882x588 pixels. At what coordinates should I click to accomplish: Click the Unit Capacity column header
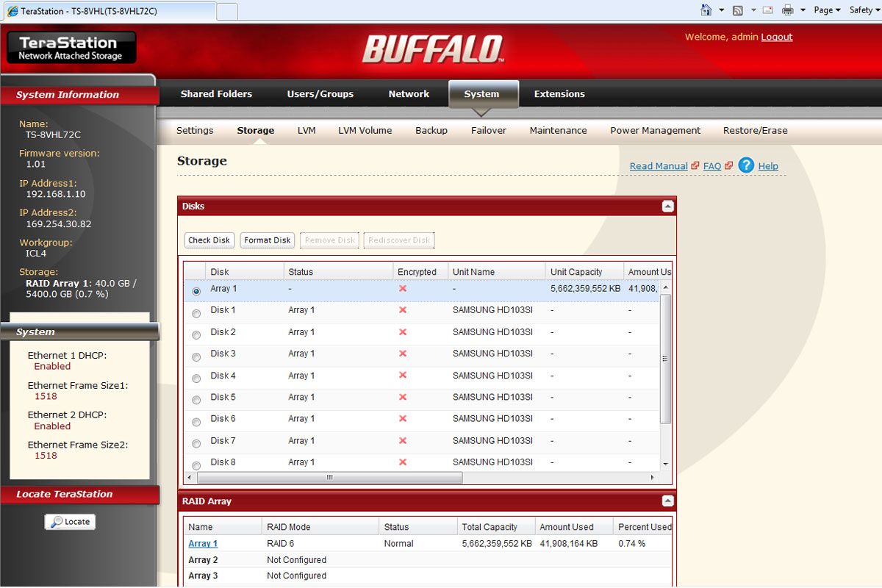[x=584, y=272]
